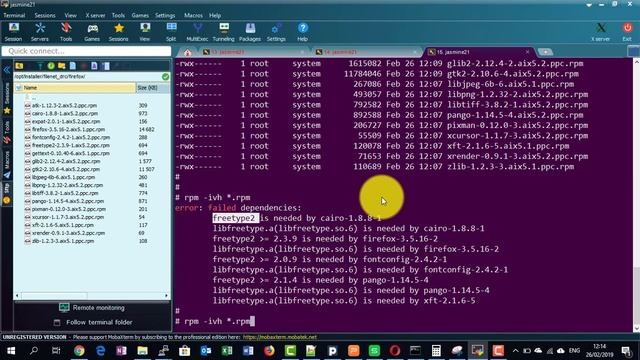
Task: Open Excel from the taskbar
Action: 227,351
